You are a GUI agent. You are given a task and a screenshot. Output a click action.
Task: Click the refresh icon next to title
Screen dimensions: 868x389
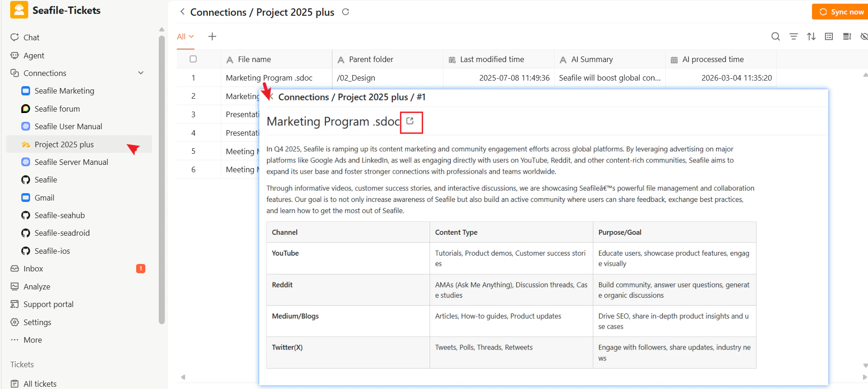(x=345, y=12)
